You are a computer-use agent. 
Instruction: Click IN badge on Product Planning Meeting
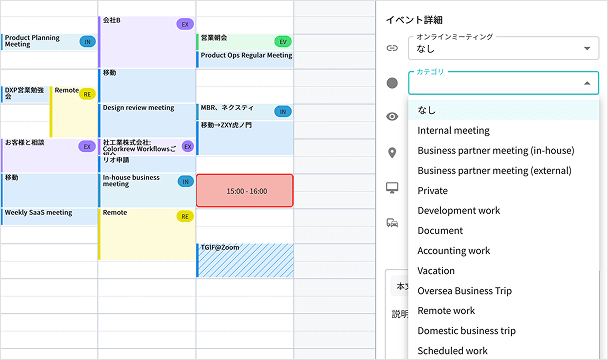88,42
